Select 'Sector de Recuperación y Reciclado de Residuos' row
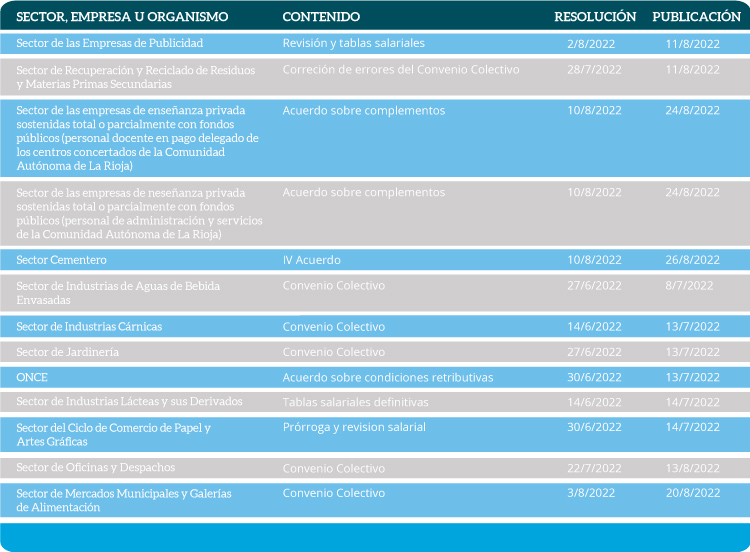 [375, 77]
